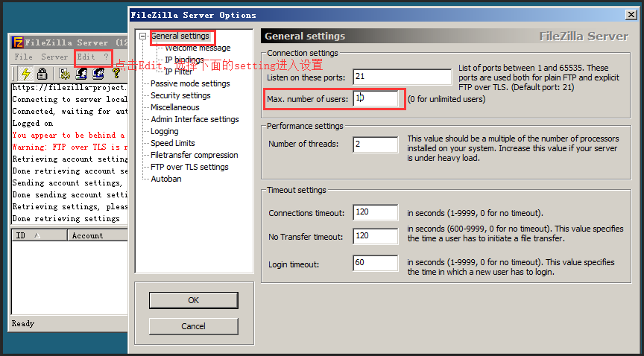Viewport: 644px width, 356px height.
Task: Click the lightning bolt server online icon
Action: tap(26, 74)
